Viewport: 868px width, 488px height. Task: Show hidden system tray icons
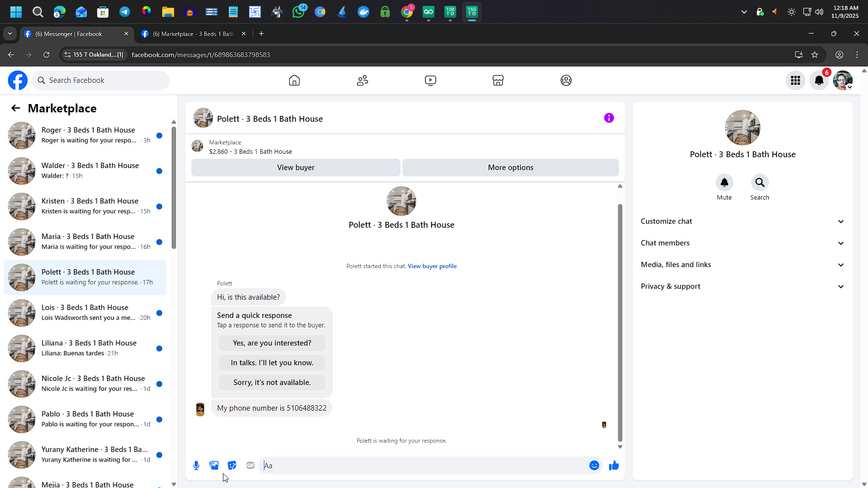(x=744, y=12)
